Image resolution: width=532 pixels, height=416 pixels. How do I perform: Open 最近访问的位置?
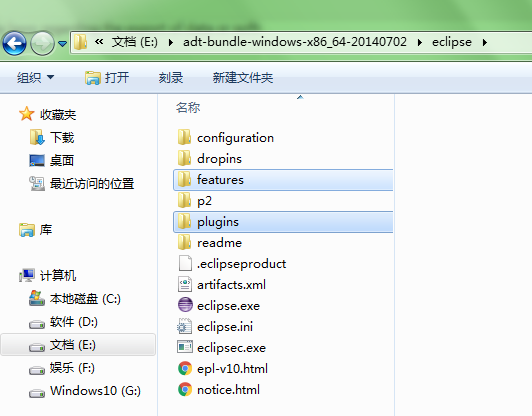coord(92,184)
